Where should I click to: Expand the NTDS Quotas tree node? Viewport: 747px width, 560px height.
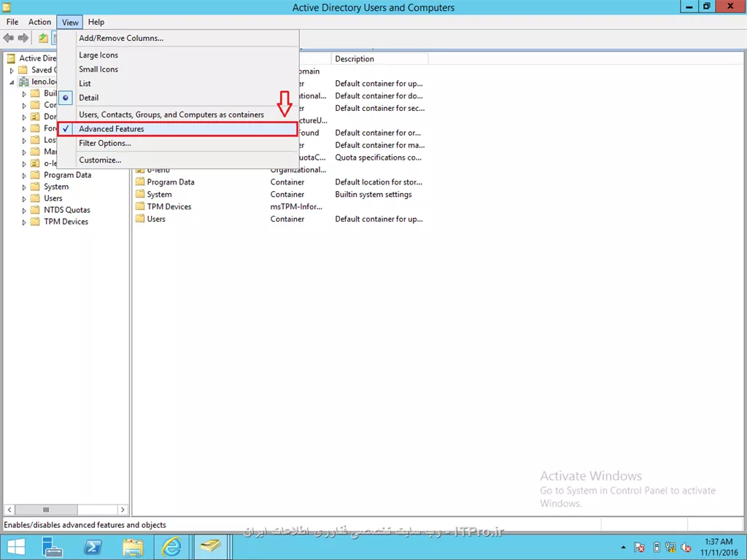[x=24, y=211]
